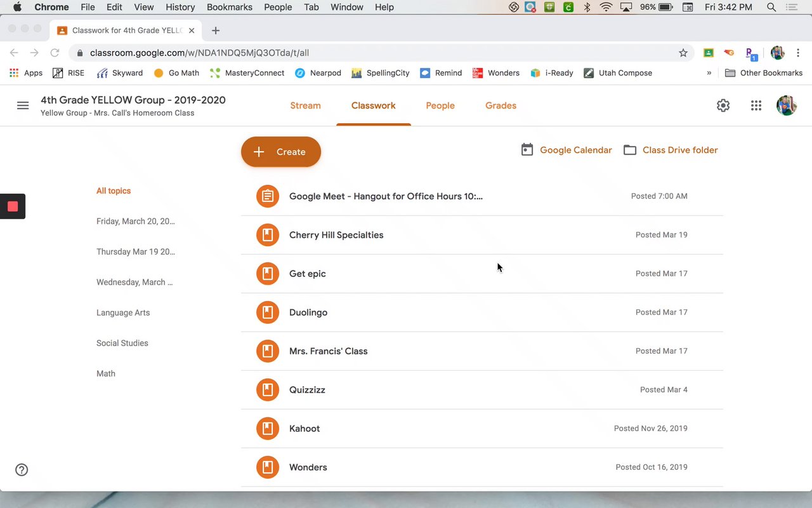This screenshot has width=812, height=508.
Task: Filter by Language Arts topic
Action: pos(123,312)
